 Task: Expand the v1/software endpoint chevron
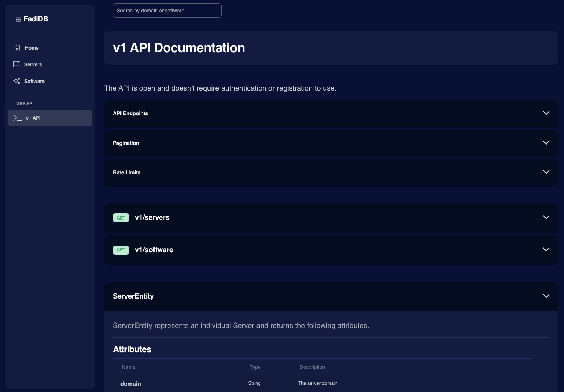pyautogui.click(x=546, y=249)
